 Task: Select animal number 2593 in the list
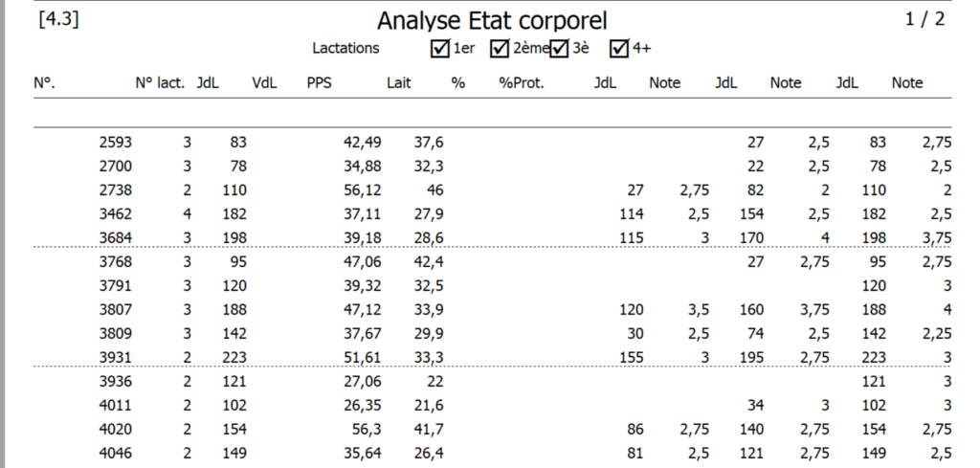coord(115,143)
